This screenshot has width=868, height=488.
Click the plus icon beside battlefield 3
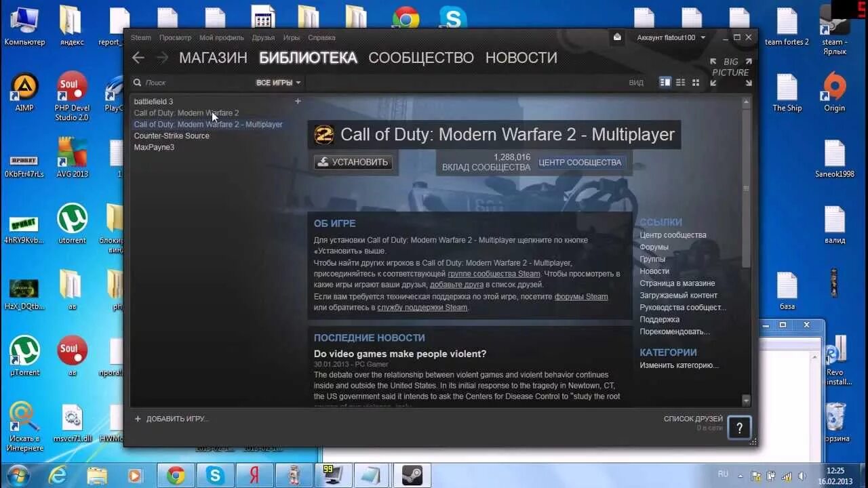click(x=297, y=101)
